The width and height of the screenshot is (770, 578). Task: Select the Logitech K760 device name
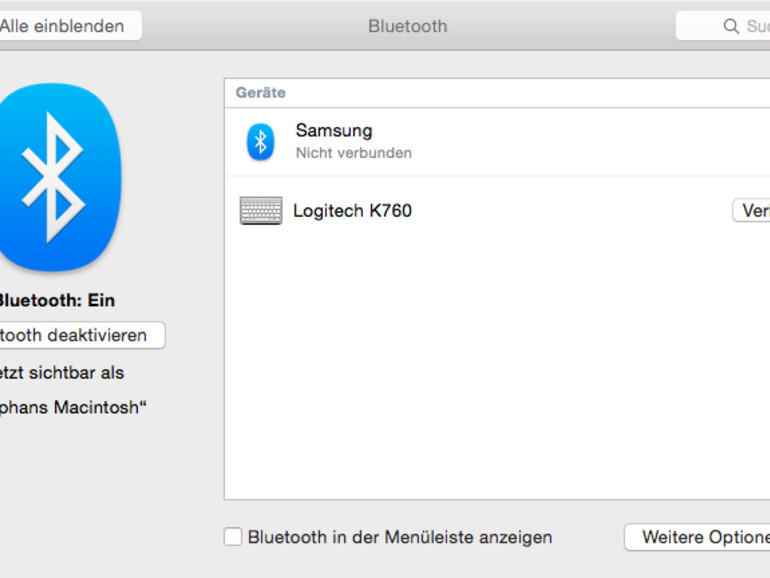point(353,211)
